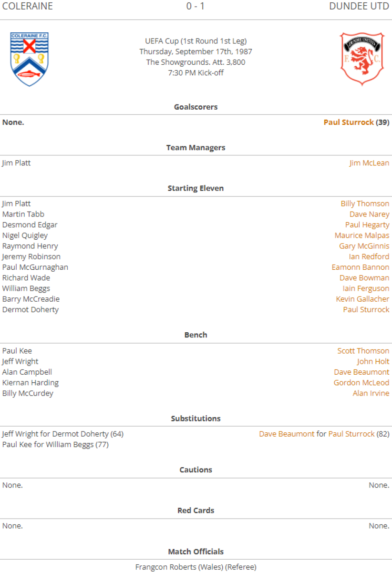Select Billy Thomson in the starting eleven
Image resolution: width=392 pixels, height=572 pixels.
tap(365, 204)
